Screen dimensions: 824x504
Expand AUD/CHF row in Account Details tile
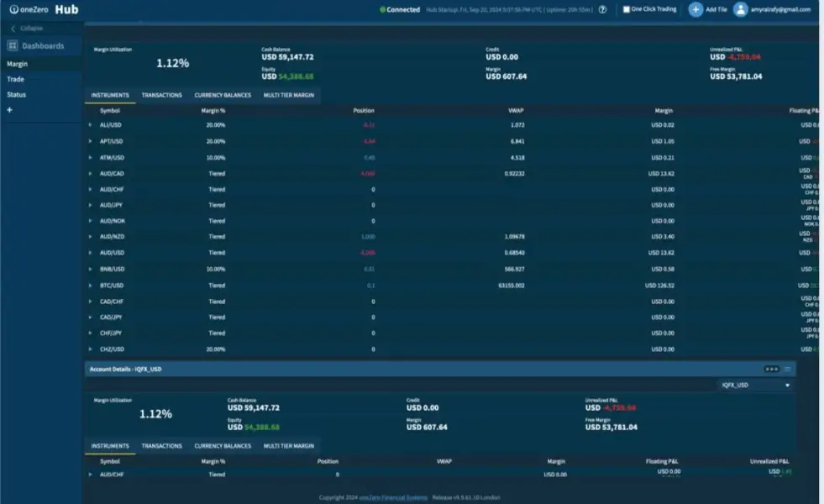(x=90, y=475)
